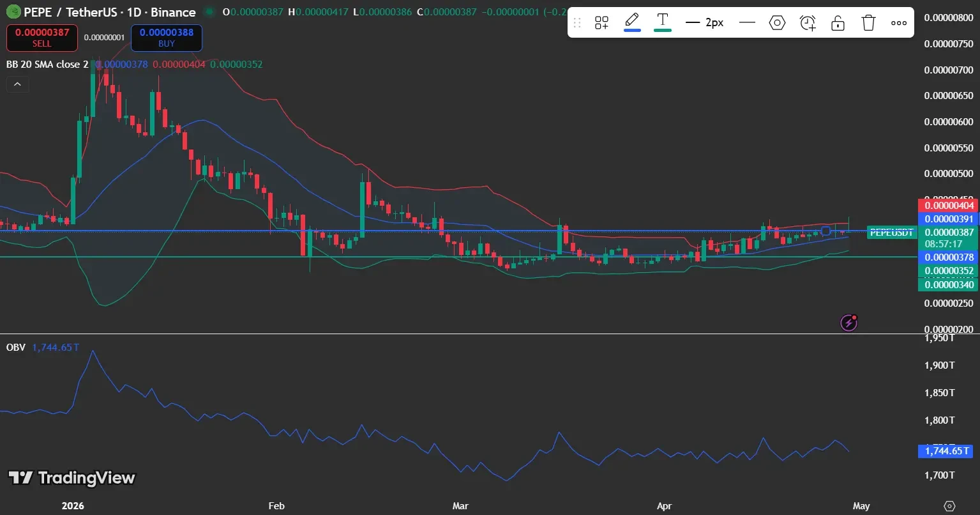Click the 1,900T OBV scale value
Image resolution: width=980 pixels, height=515 pixels.
pyautogui.click(x=939, y=365)
